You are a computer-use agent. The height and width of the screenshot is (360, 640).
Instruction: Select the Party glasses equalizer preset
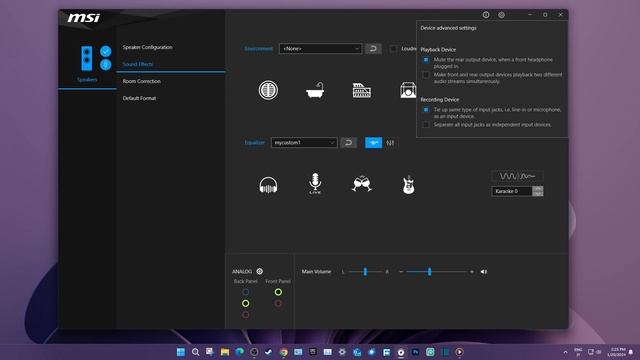click(362, 184)
